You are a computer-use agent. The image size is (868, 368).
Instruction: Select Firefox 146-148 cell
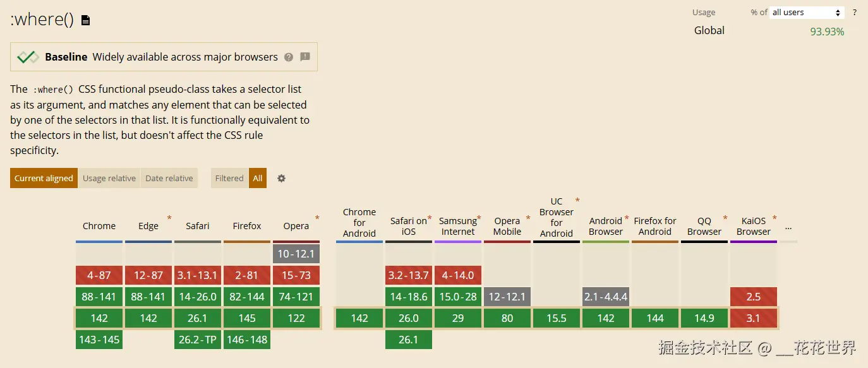click(247, 340)
